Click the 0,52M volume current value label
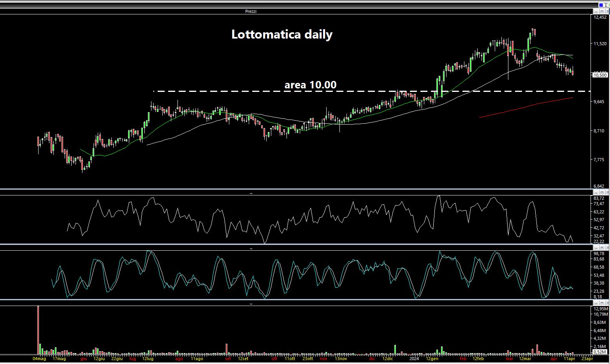 pyautogui.click(x=600, y=352)
